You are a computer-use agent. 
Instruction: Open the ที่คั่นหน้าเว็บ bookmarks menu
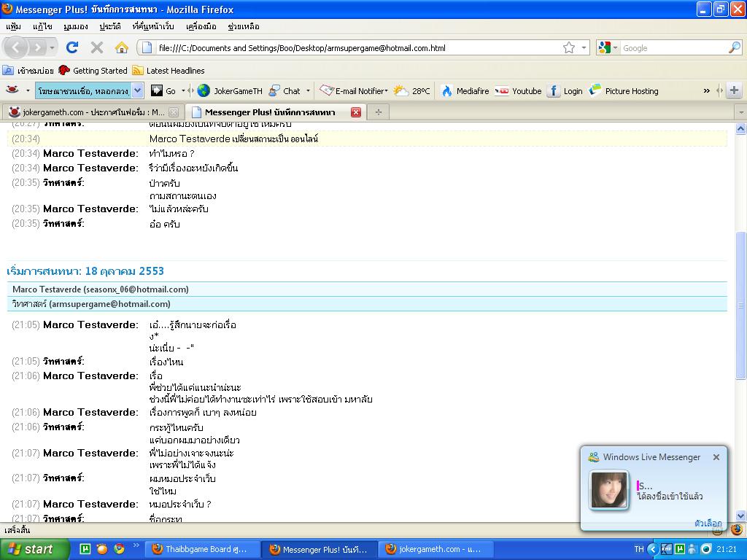pos(153,26)
